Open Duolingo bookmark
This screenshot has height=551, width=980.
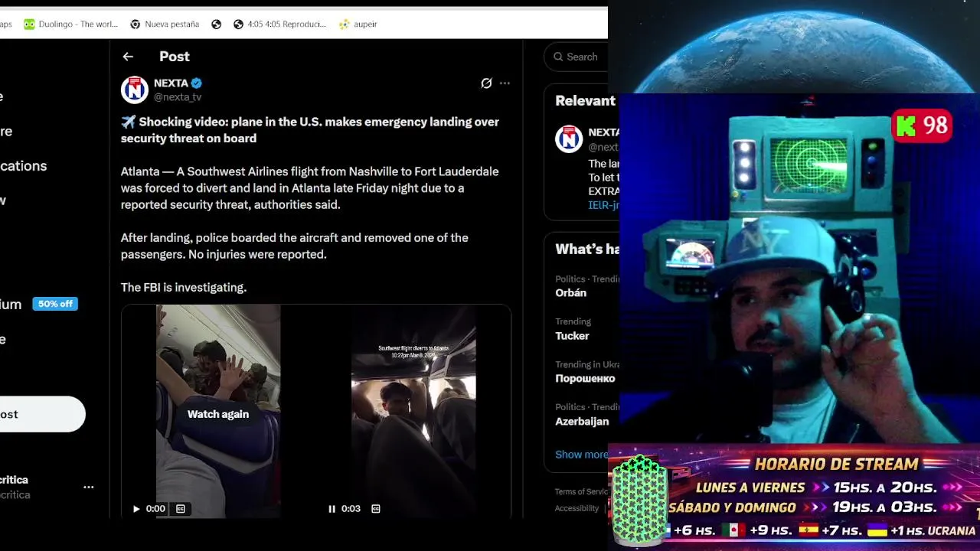pyautogui.click(x=70, y=24)
